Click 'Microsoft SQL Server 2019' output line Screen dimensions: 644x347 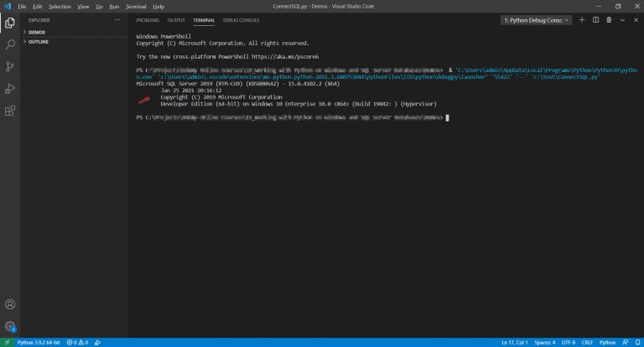pyautogui.click(x=238, y=84)
